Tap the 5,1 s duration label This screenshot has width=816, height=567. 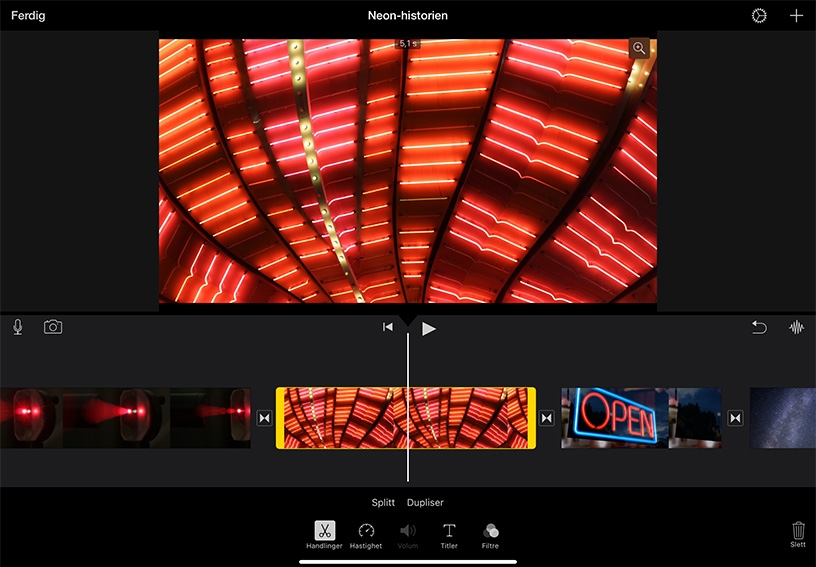(408, 44)
